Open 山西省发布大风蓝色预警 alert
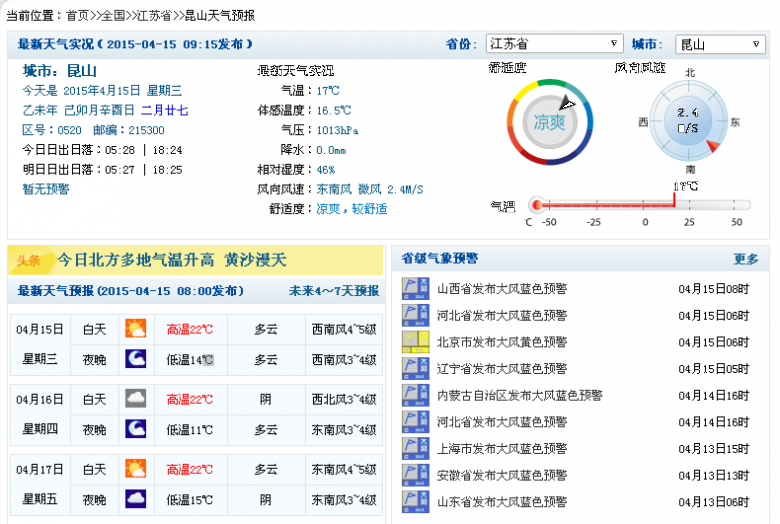Image resolution: width=780 pixels, height=524 pixels. [502, 289]
